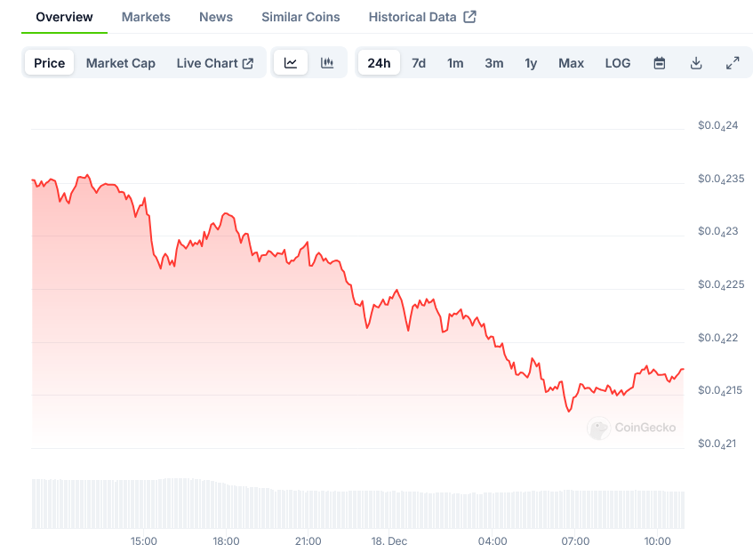Click the CoinGecko watermark logo
Screen dimensions: 753x560
(x=632, y=428)
